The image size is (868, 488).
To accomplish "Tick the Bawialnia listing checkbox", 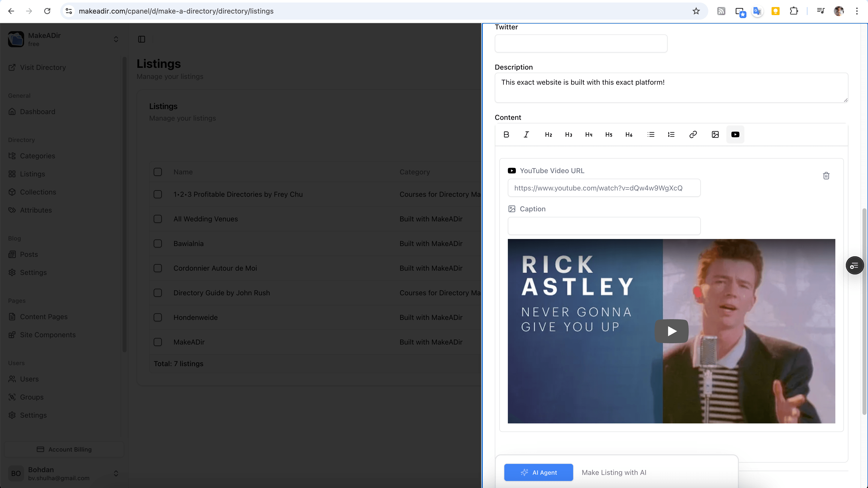I will click(x=158, y=243).
